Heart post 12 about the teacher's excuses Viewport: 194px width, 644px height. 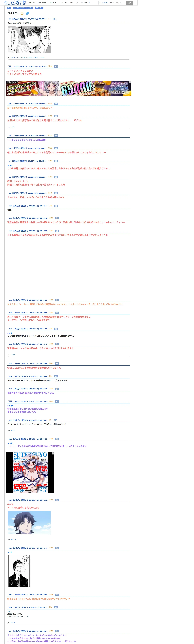point(50,231)
